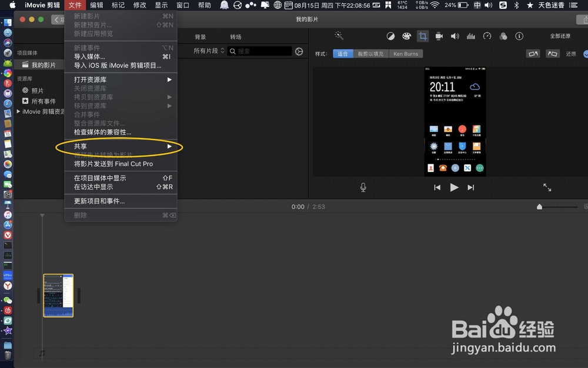Viewport: 588px width, 368px height.
Task: Click the share export icon in the window's top-right corner
Action: coord(582,19)
